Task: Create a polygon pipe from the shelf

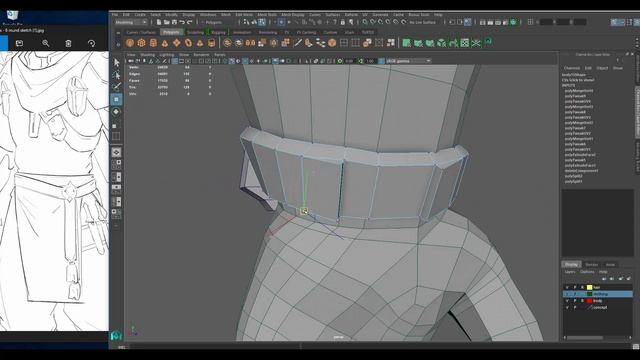Action: (211, 42)
